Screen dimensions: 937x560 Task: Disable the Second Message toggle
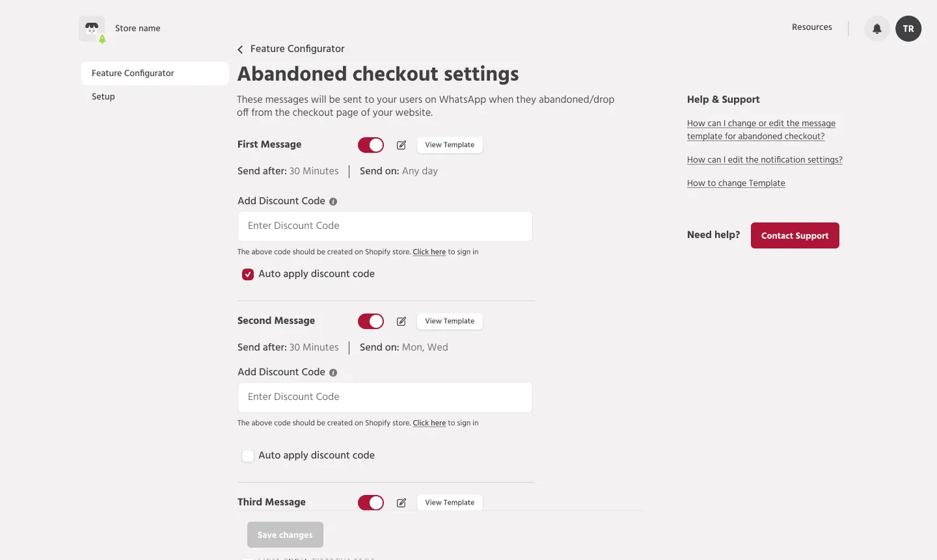click(371, 321)
